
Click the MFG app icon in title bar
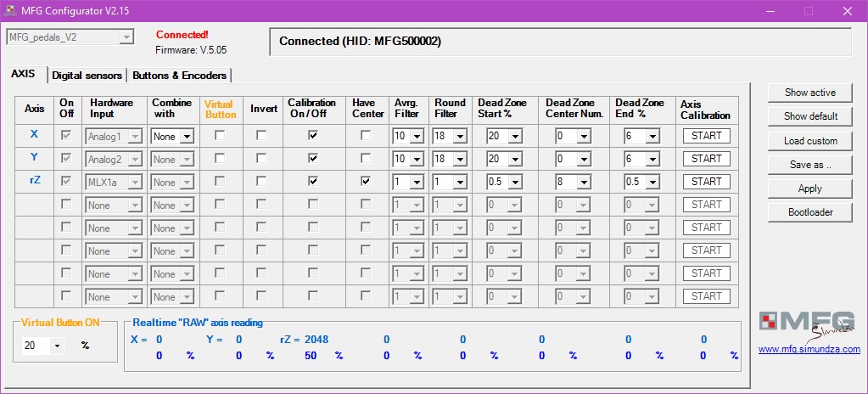coord(9,10)
